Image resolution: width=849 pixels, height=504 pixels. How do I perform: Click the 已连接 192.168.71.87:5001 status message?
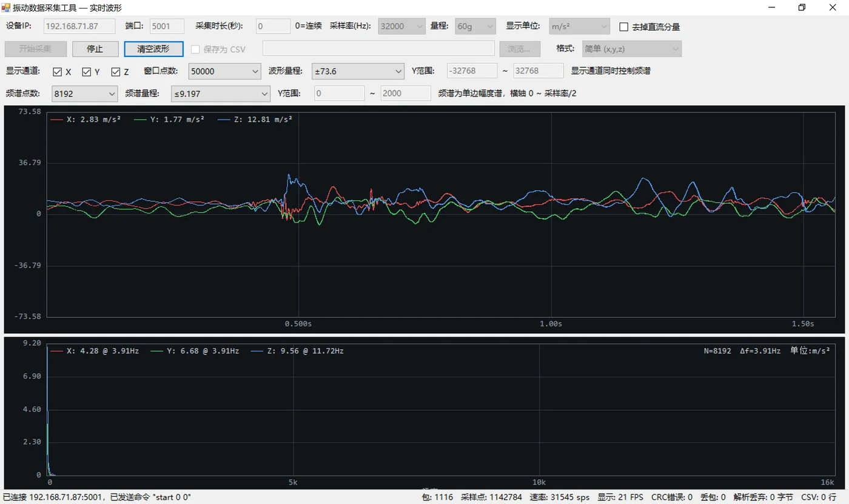click(x=97, y=497)
